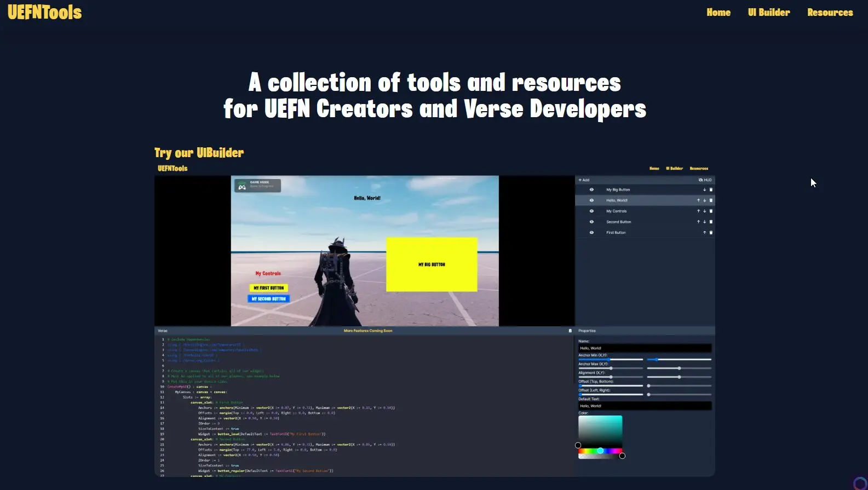Click the UEFNTools site logo

click(x=45, y=12)
